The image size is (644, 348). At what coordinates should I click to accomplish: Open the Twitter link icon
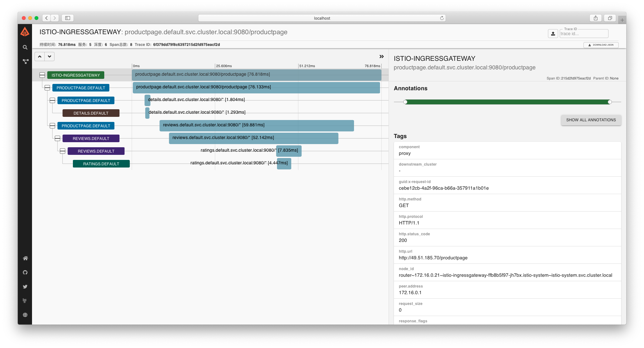(25, 287)
